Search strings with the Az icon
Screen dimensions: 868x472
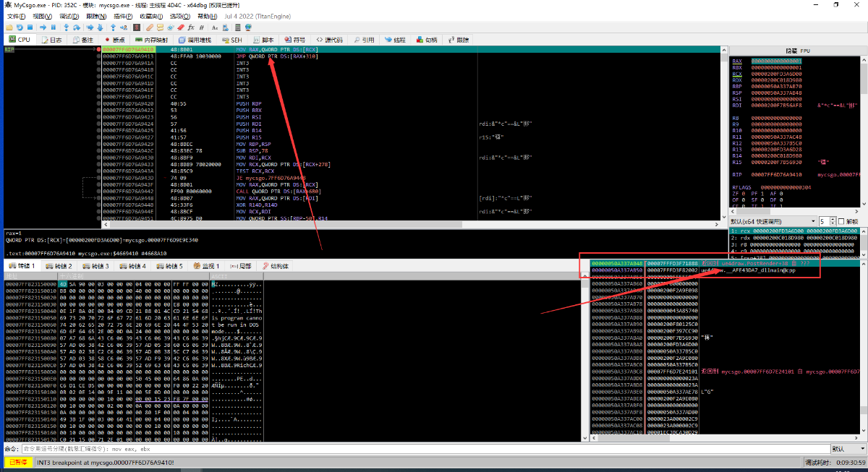[x=215, y=27]
